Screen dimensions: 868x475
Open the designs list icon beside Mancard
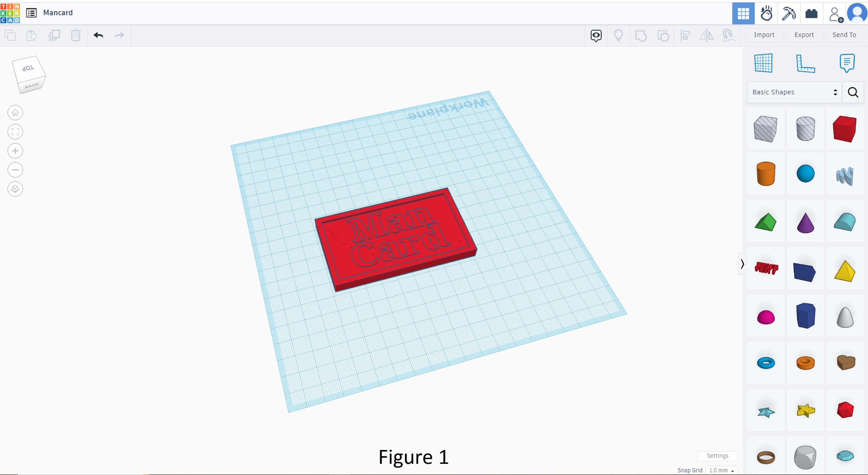point(31,13)
